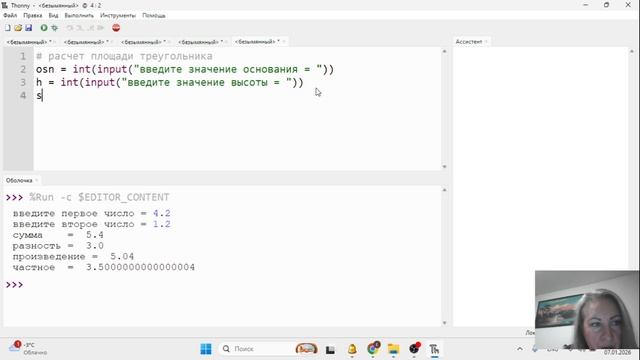Open the dark square app on taskbar
Viewport: 640px width, 360px height.
tap(330, 349)
